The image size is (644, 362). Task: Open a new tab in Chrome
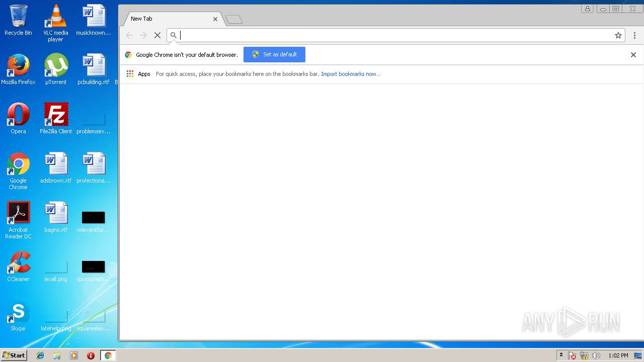pyautogui.click(x=234, y=20)
